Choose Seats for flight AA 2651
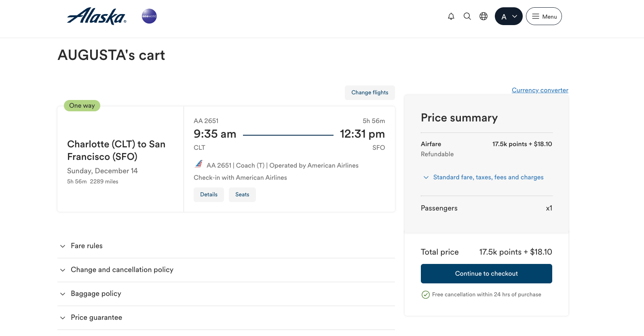This screenshot has height=336, width=644. (x=242, y=194)
